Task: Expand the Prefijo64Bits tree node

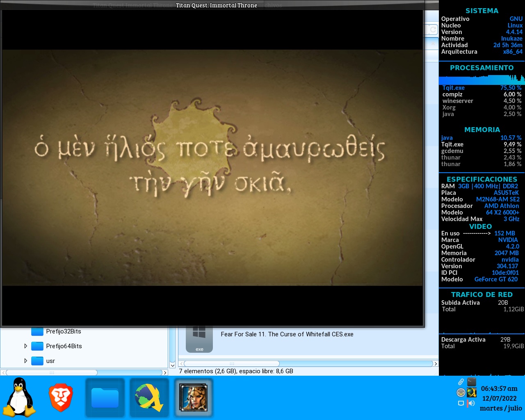Action: coord(25,346)
